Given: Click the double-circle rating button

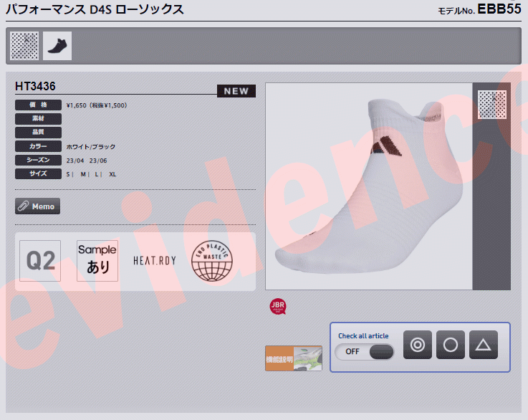Looking at the screenshot, I should tap(418, 345).
